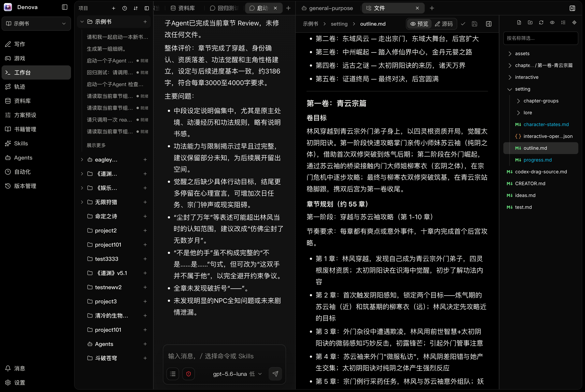The height and width of the screenshot is (392, 585).
Task: Save outline.md with the save icon
Action: click(x=474, y=24)
